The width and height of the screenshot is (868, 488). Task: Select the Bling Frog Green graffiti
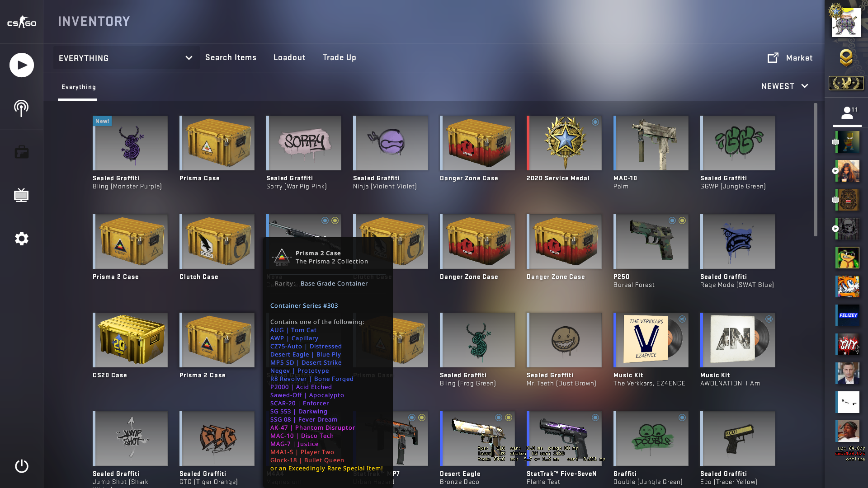click(477, 340)
